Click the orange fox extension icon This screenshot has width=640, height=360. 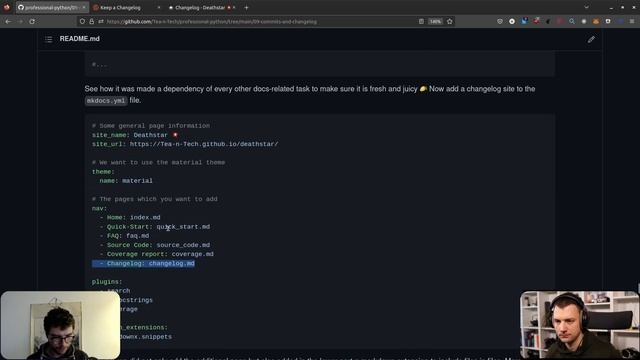point(596,21)
